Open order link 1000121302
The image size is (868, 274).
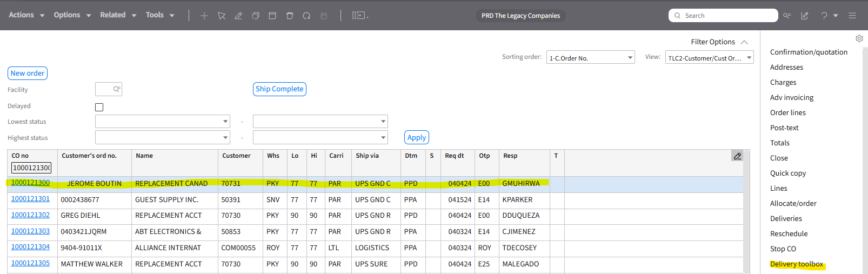[x=30, y=215]
